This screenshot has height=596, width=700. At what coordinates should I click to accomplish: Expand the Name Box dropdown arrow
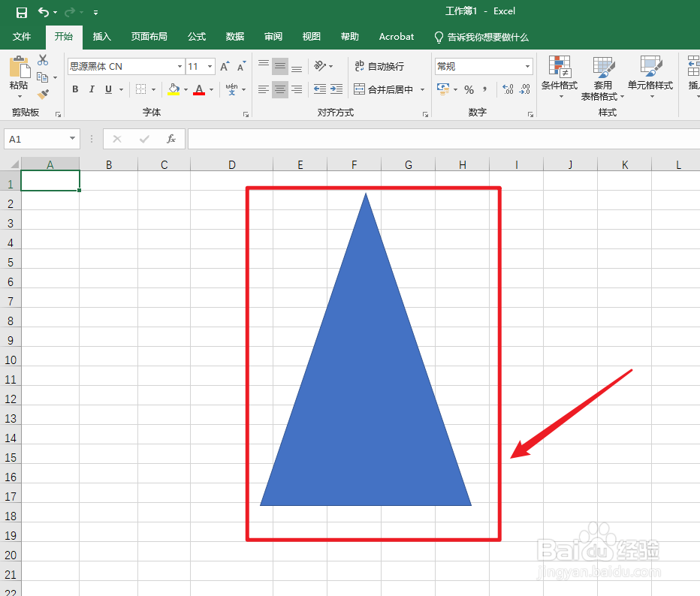pos(72,139)
